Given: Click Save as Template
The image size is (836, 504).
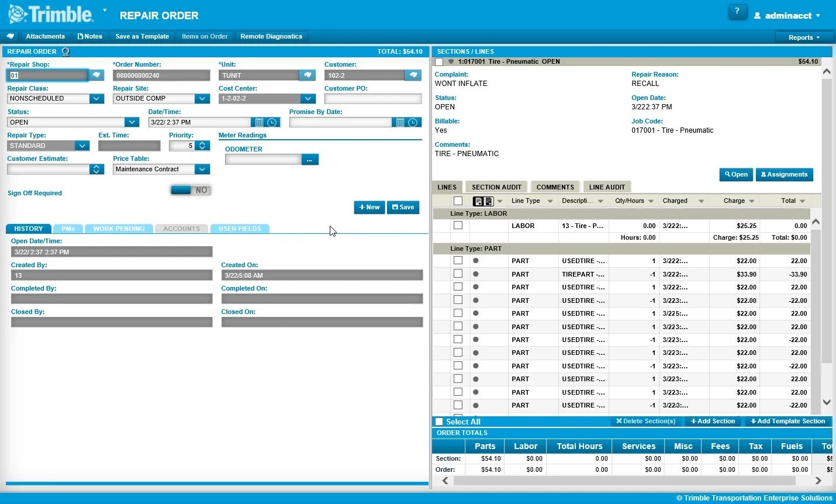Looking at the screenshot, I should point(142,36).
